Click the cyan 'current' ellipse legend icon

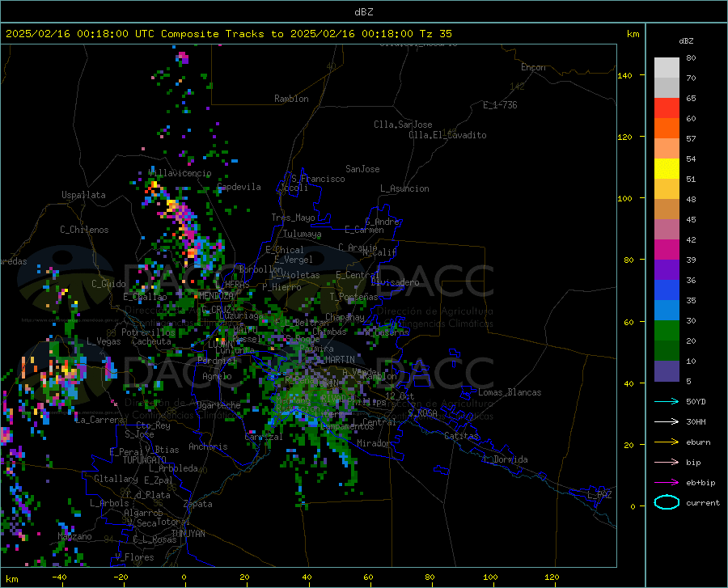pyautogui.click(x=667, y=502)
